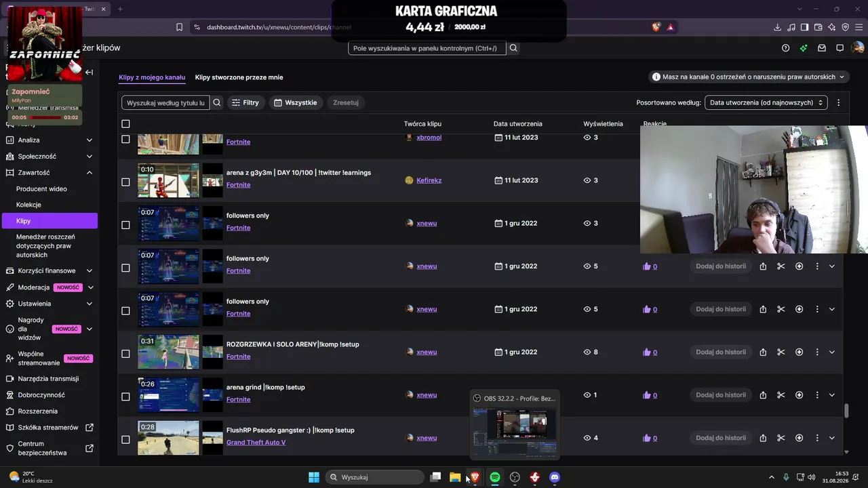This screenshot has height=488, width=868.
Task: Switch to Klipy z mojego kanału tab
Action: pyautogui.click(x=152, y=77)
